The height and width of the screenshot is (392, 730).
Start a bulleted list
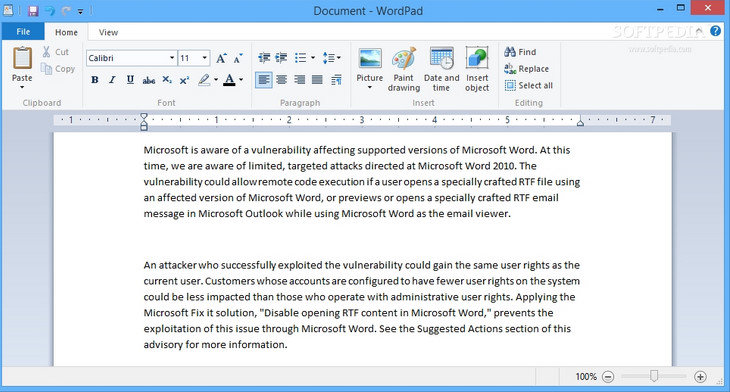(x=300, y=58)
